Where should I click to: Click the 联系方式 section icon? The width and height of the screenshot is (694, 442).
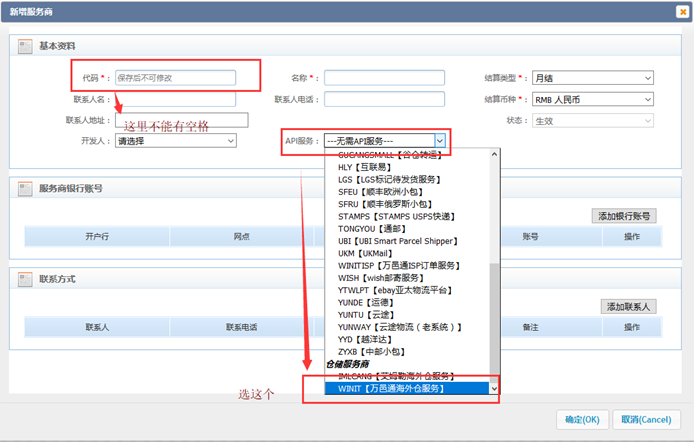pyautogui.click(x=25, y=279)
